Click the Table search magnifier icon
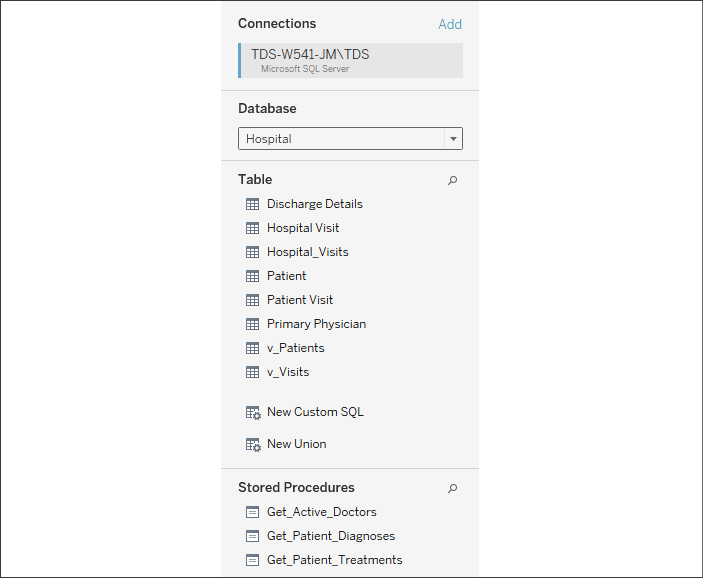 pyautogui.click(x=452, y=180)
